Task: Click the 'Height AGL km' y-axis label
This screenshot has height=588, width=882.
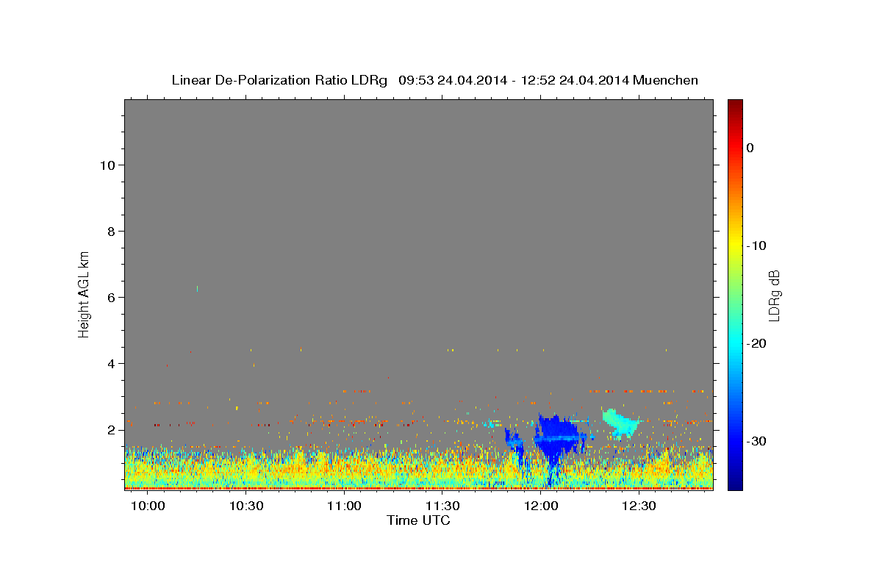Action: click(84, 293)
